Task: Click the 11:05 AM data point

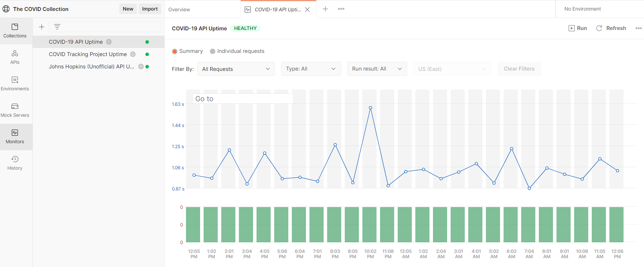Action: point(600,159)
